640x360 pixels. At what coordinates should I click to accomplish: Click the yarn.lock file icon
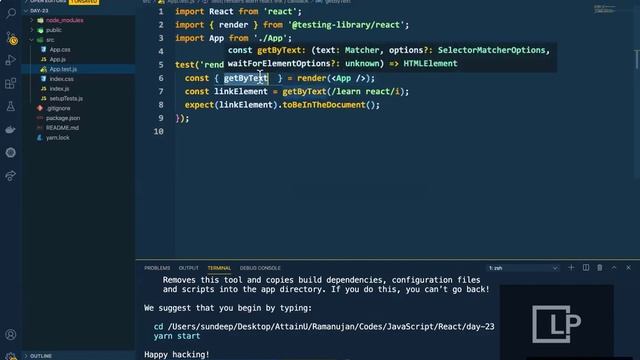click(x=40, y=138)
